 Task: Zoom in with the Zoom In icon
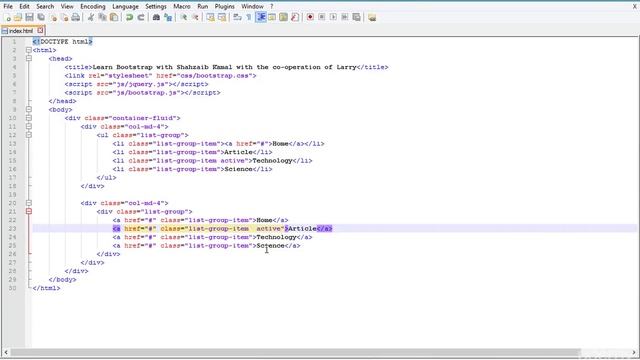pyautogui.click(x=184, y=17)
